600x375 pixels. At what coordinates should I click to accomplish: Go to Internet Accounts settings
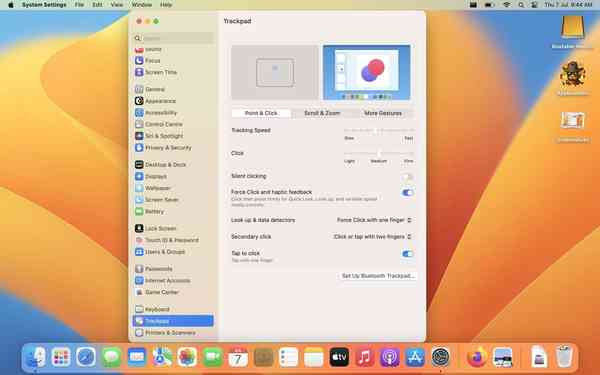[173, 280]
